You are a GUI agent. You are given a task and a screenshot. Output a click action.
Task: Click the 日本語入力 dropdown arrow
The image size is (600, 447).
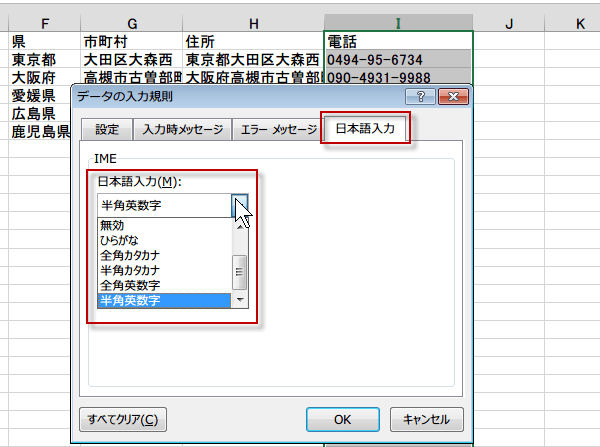[x=240, y=206]
